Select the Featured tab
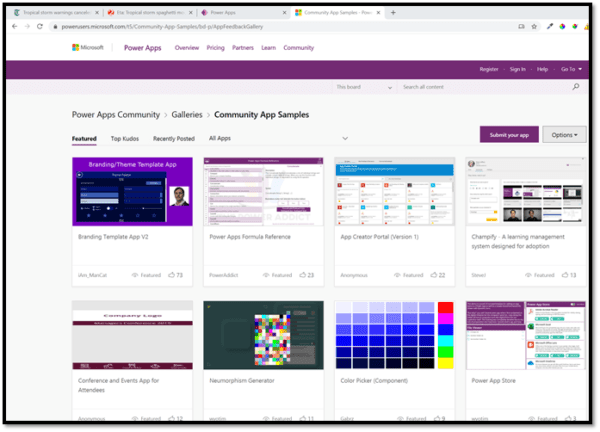The width and height of the screenshot is (600, 432). 84,139
